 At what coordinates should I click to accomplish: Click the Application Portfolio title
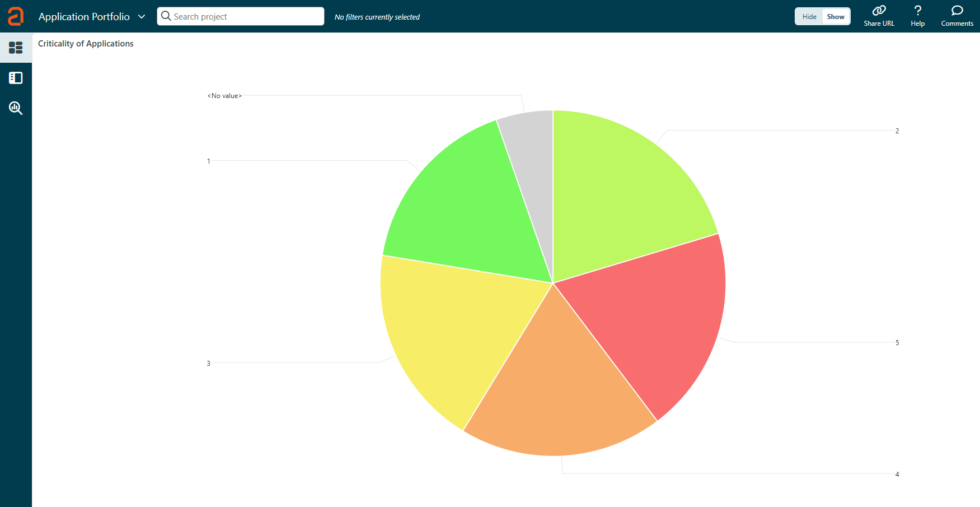click(84, 17)
